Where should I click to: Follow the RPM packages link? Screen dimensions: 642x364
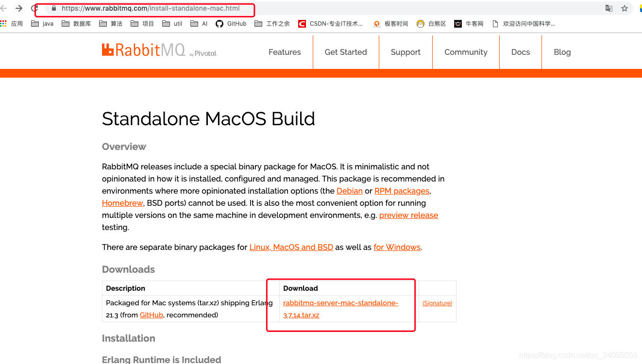pyautogui.click(x=402, y=191)
